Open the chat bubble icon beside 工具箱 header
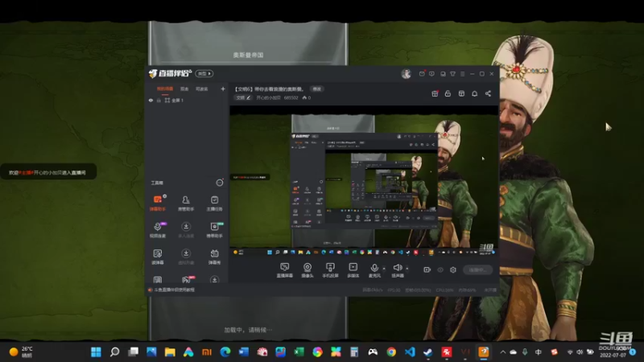The width and height of the screenshot is (644, 362). pos(220,183)
